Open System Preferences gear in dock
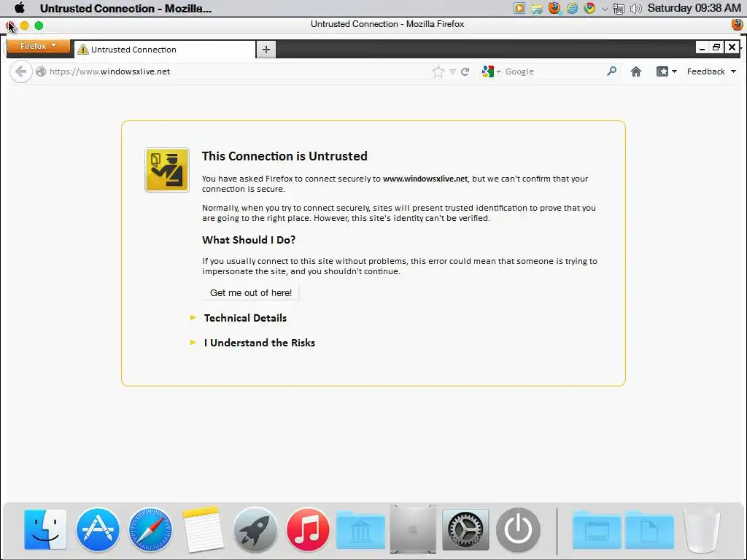Viewport: 747px width, 560px height. pos(465,529)
